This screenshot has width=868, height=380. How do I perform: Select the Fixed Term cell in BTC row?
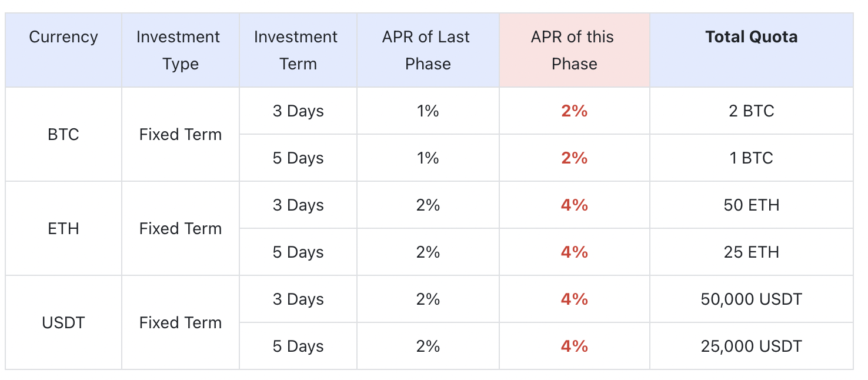(x=180, y=135)
